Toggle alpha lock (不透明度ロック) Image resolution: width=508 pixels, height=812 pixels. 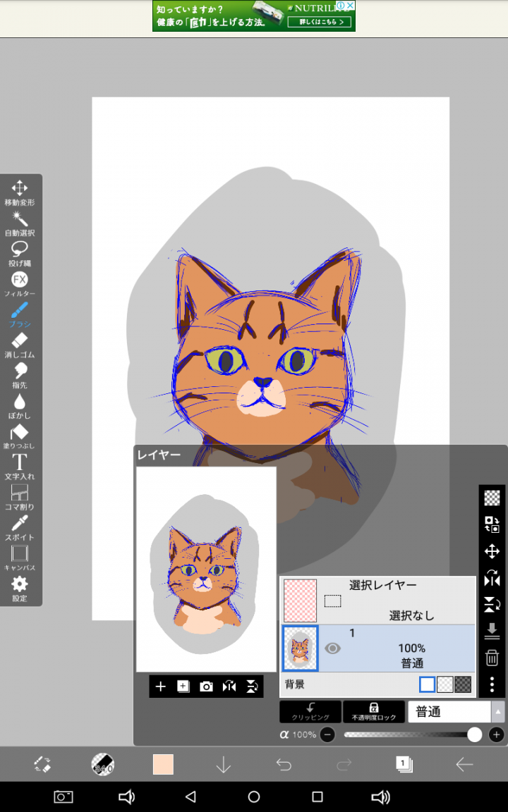tap(374, 711)
